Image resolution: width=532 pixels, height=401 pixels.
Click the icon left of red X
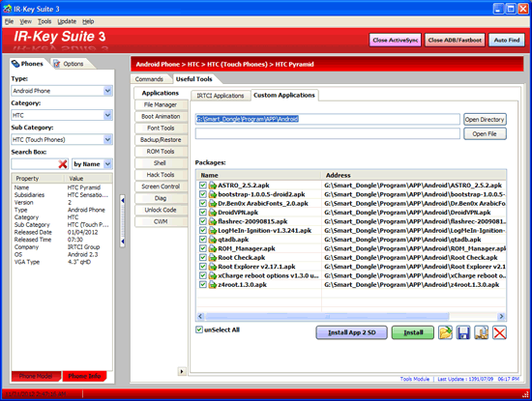click(482, 332)
